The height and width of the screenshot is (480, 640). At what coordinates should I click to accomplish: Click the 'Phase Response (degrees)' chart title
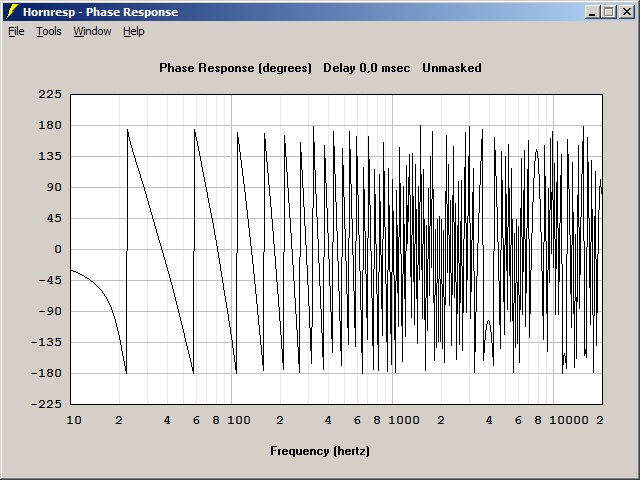236,68
